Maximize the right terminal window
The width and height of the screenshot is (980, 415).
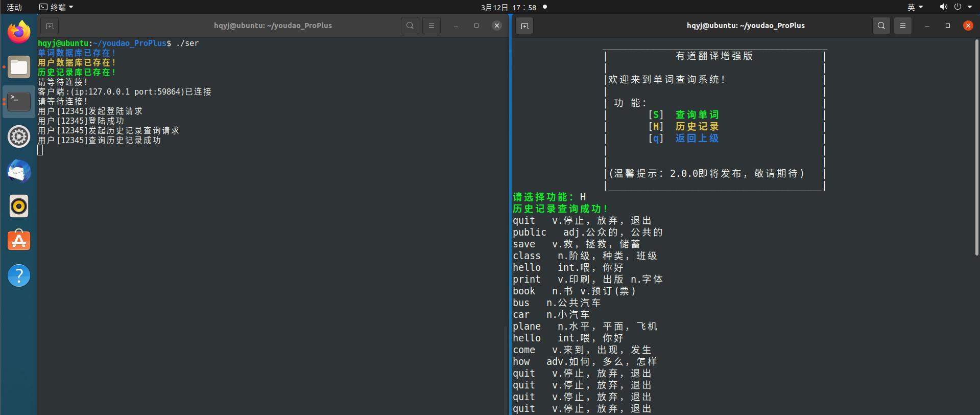[x=948, y=26]
